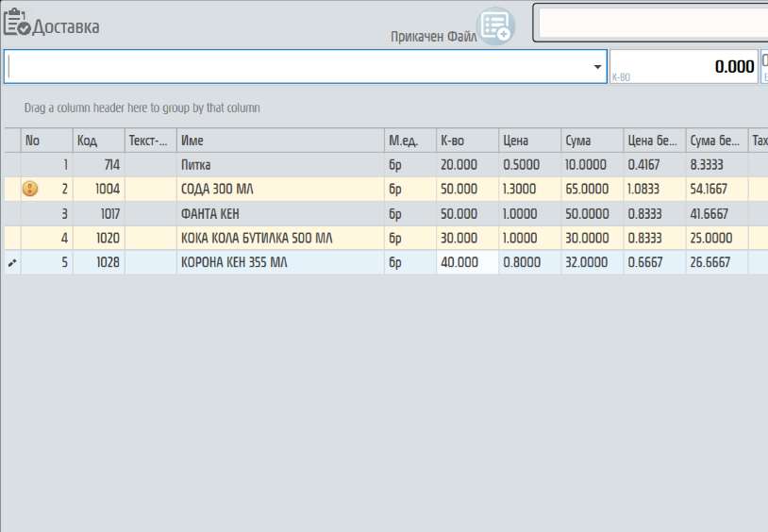768x532 pixels.
Task: Click the Доставка clipboard icon
Action: pos(17,23)
